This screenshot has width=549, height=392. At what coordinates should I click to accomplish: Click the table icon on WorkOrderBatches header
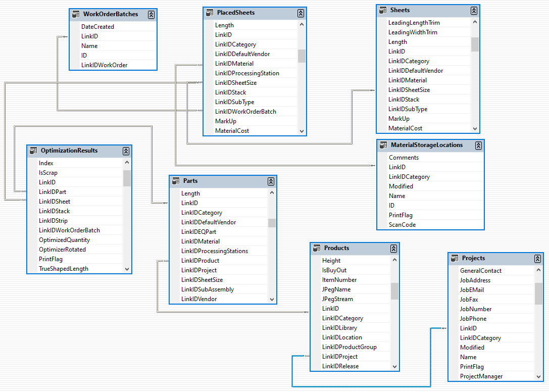76,14
